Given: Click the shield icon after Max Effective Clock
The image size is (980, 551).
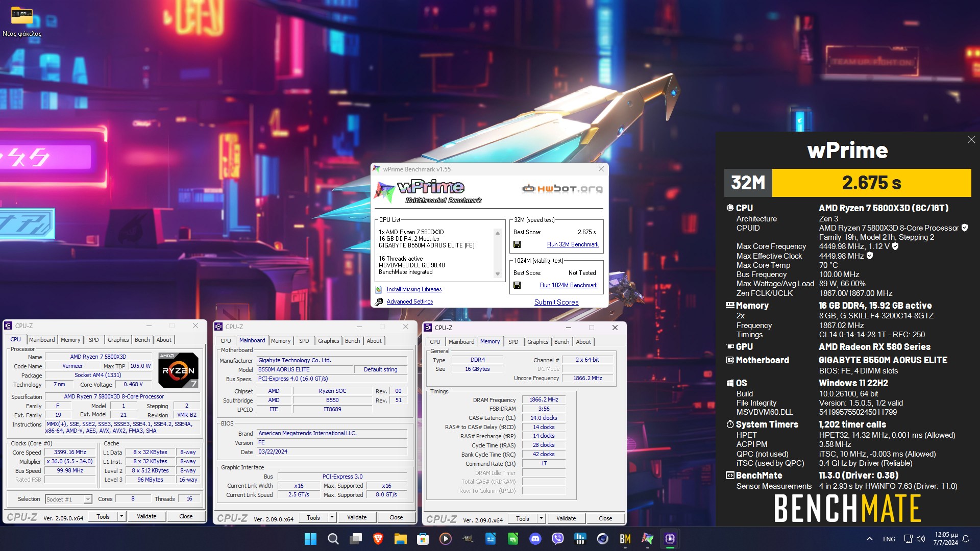Looking at the screenshot, I should click(870, 256).
